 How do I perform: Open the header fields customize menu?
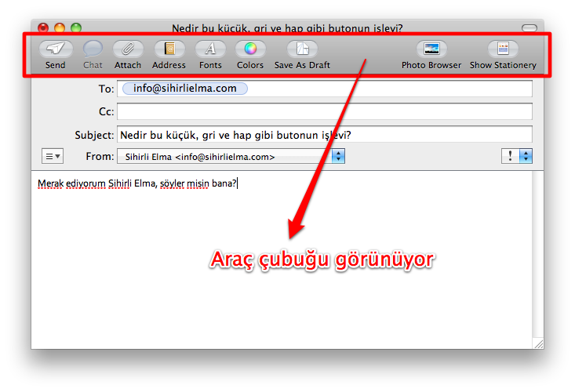(53, 156)
